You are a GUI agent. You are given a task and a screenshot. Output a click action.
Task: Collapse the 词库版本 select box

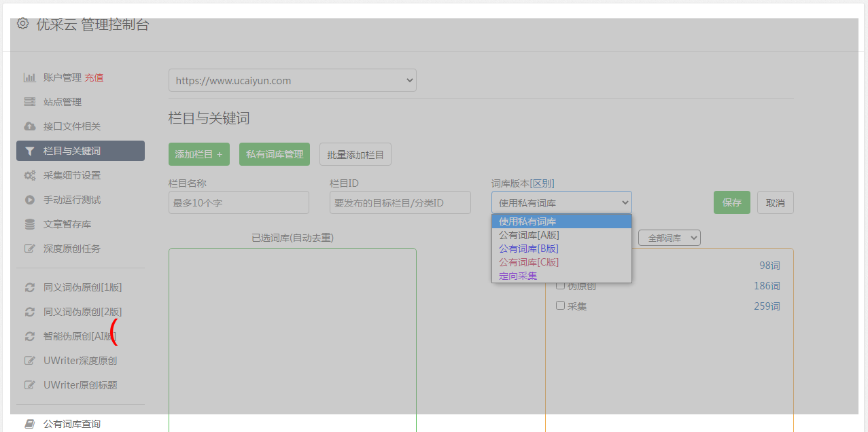click(561, 202)
